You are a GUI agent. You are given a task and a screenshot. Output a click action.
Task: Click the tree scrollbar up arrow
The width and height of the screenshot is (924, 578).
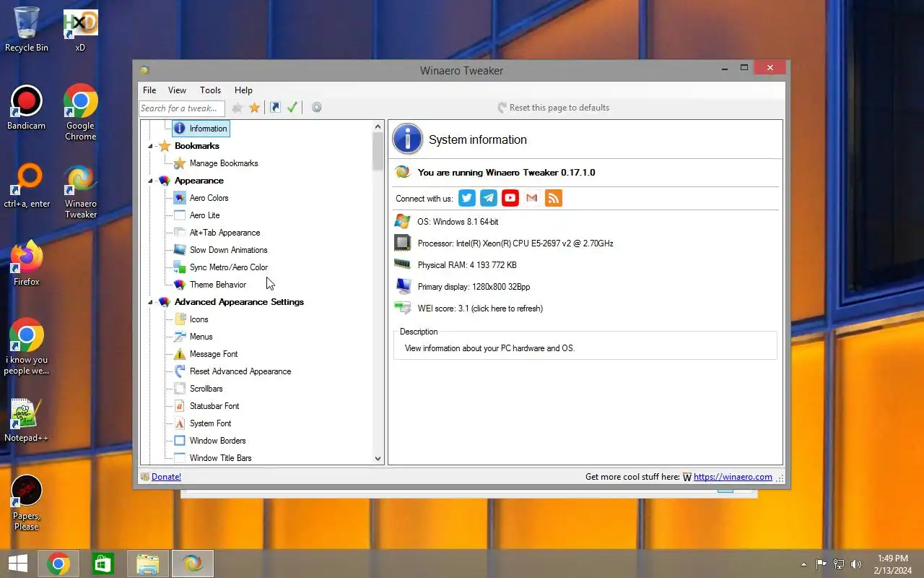click(378, 126)
